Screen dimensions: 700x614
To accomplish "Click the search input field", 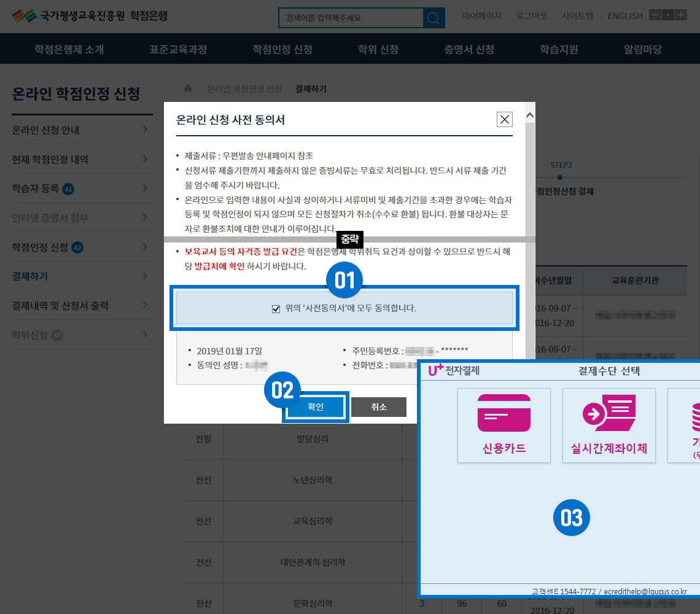I will tap(350, 18).
